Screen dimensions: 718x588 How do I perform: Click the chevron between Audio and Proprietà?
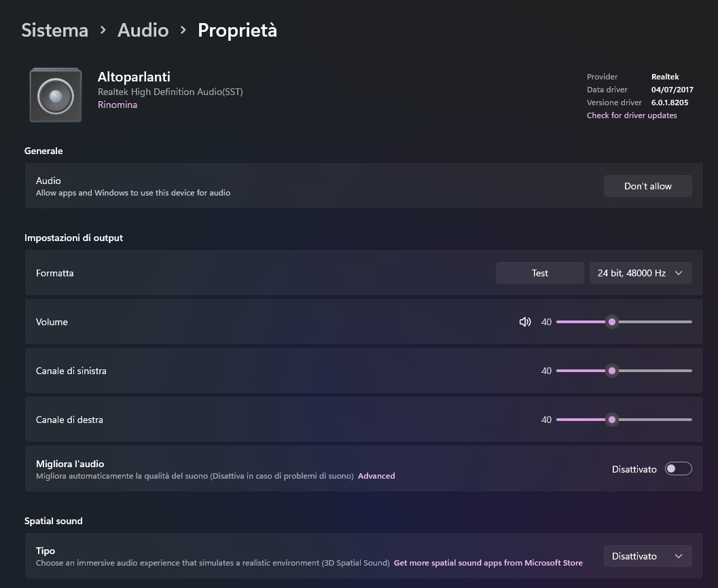183,31
